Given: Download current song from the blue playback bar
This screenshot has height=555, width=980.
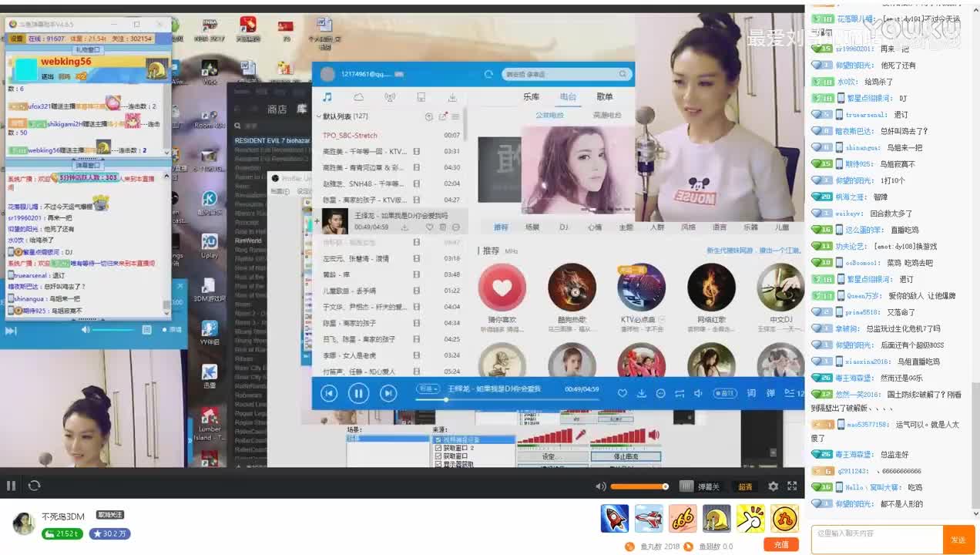Looking at the screenshot, I should [641, 393].
